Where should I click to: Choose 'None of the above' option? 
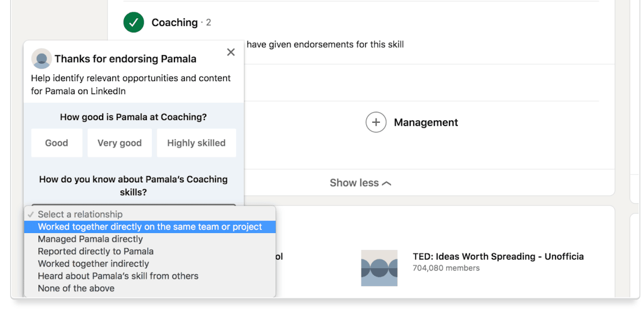click(x=76, y=288)
